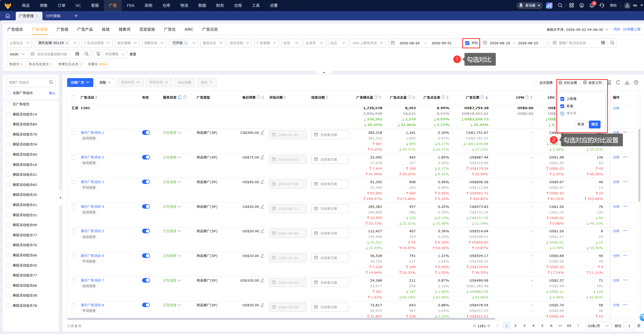Image resolution: width=644 pixels, height=334 pixels.
Task: Open the 广告 top menu
Action: (x=113, y=5)
